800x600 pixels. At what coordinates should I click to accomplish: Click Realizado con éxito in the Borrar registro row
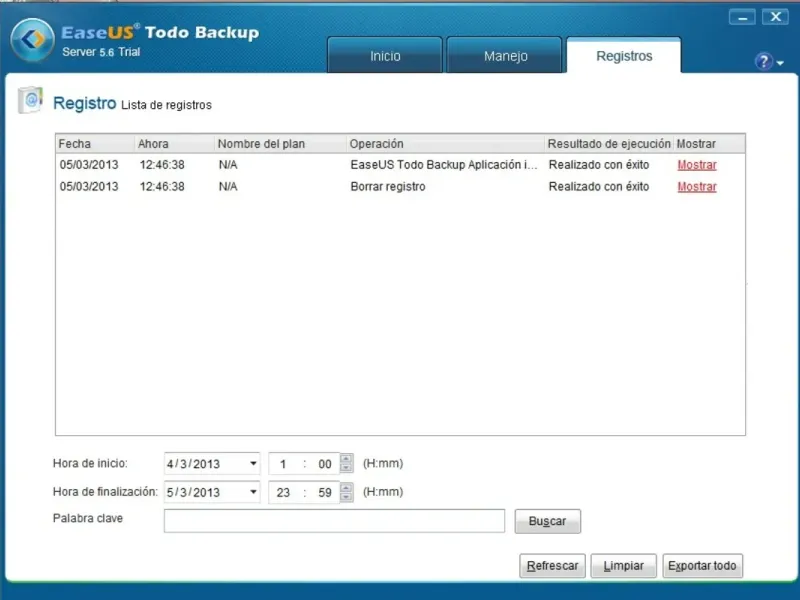(x=599, y=187)
